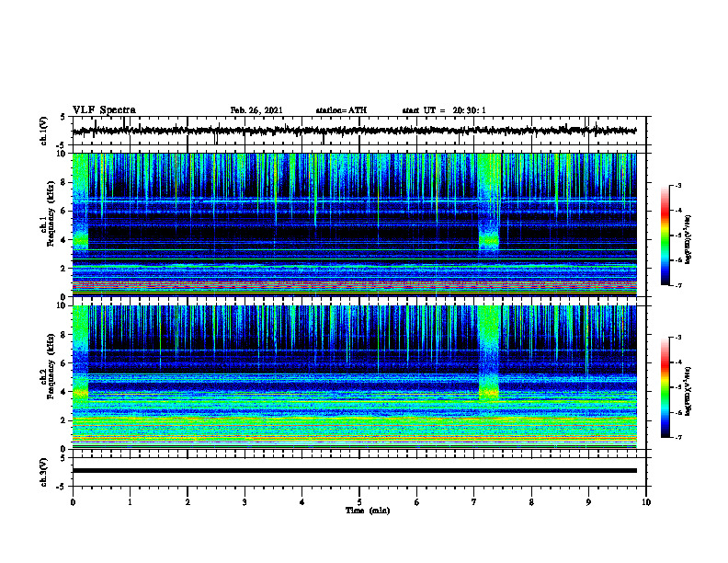The width and height of the screenshot is (728, 563).
Task: Click the '2' tick on time axis
Action: click(188, 502)
